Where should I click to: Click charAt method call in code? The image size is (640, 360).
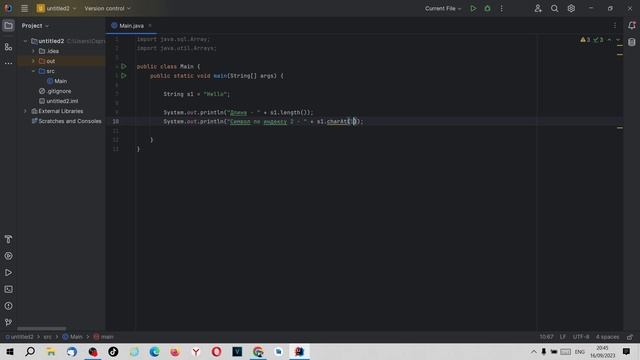point(337,121)
